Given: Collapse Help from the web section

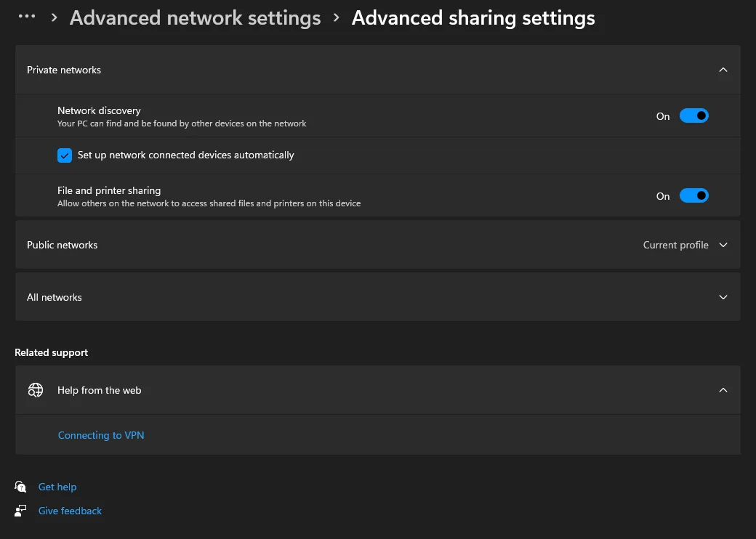Looking at the screenshot, I should 723,390.
